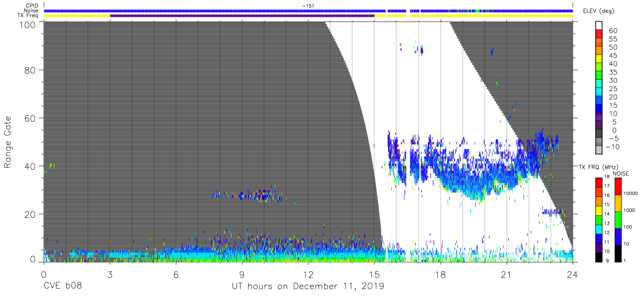Click the '12' tick on the UT hours axis
This screenshot has width=644, height=297.
308,274
